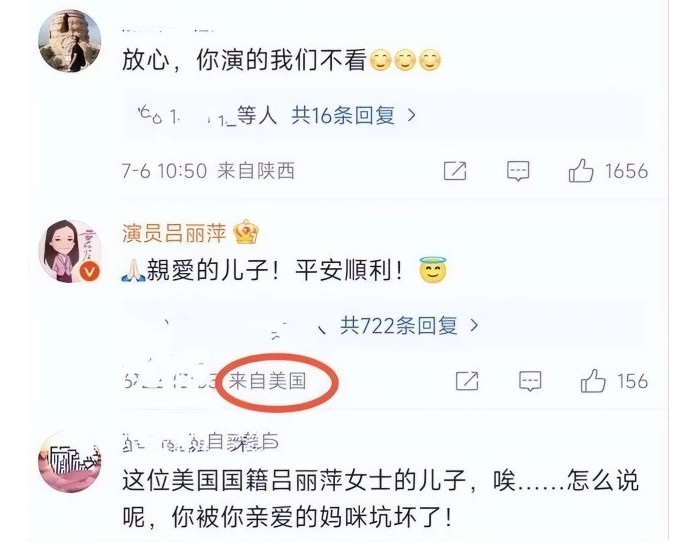Expand replies arrow after 共16条回复

(x=411, y=115)
